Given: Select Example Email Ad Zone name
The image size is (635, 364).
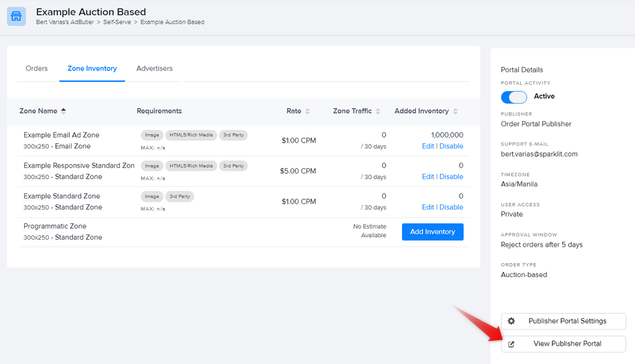Looking at the screenshot, I should point(61,135).
